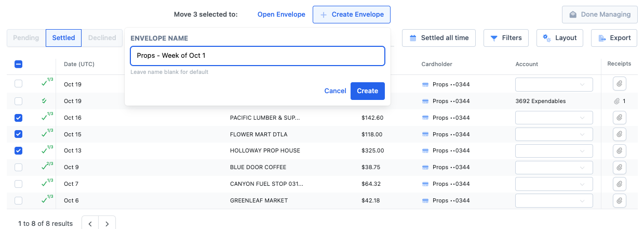Open the Layout options

559,38
